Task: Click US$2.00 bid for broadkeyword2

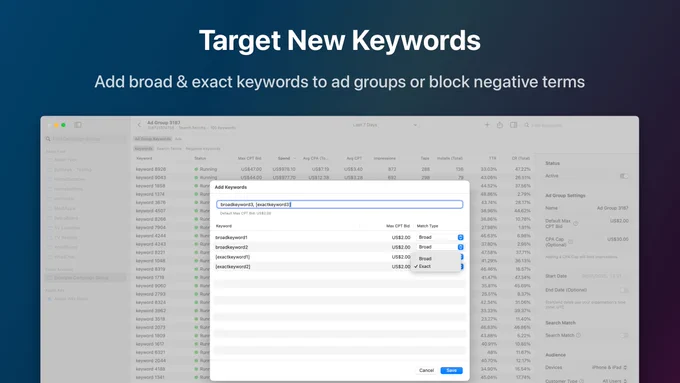Action: (401, 247)
